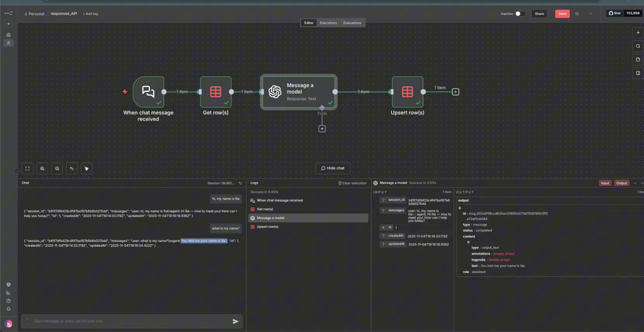Click the GitHub Star button

tap(615, 13)
